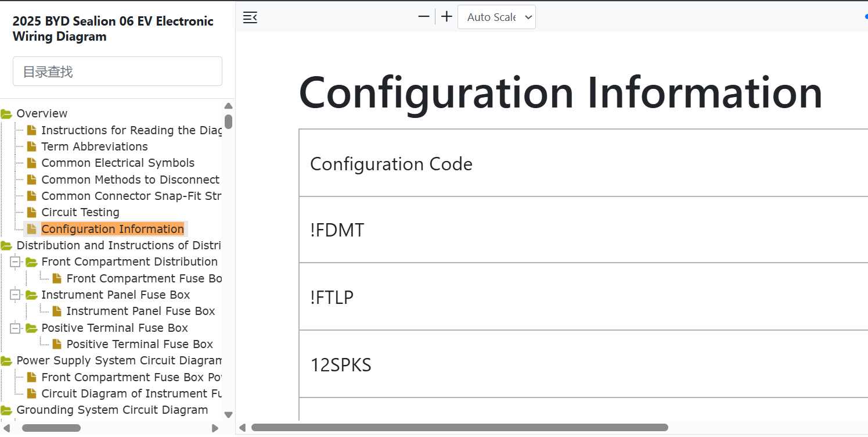Click the Circuit Diagram of Instrument document icon
This screenshot has height=437, width=868.
pos(32,393)
